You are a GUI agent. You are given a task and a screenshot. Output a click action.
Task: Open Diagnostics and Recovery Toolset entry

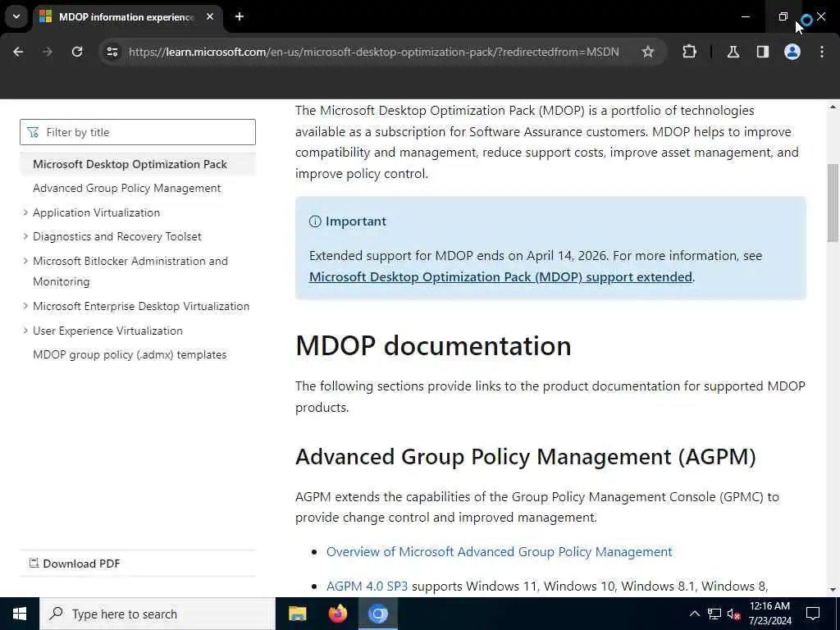117,236
